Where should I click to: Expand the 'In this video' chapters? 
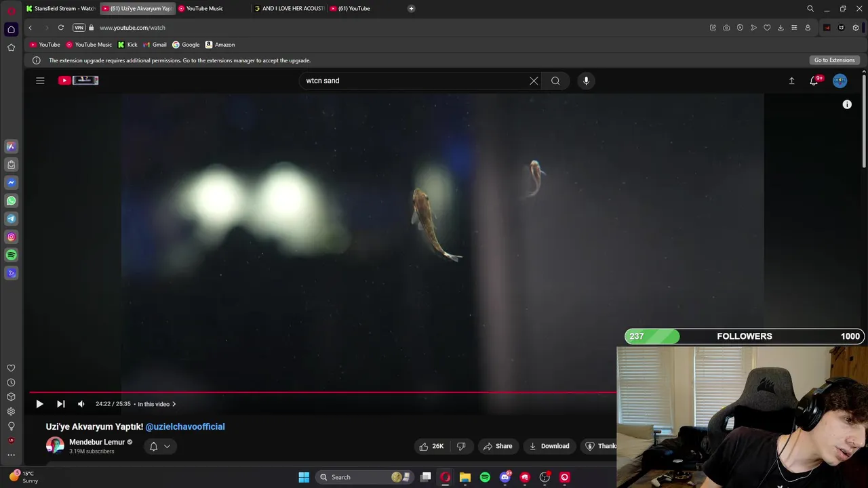(157, 404)
